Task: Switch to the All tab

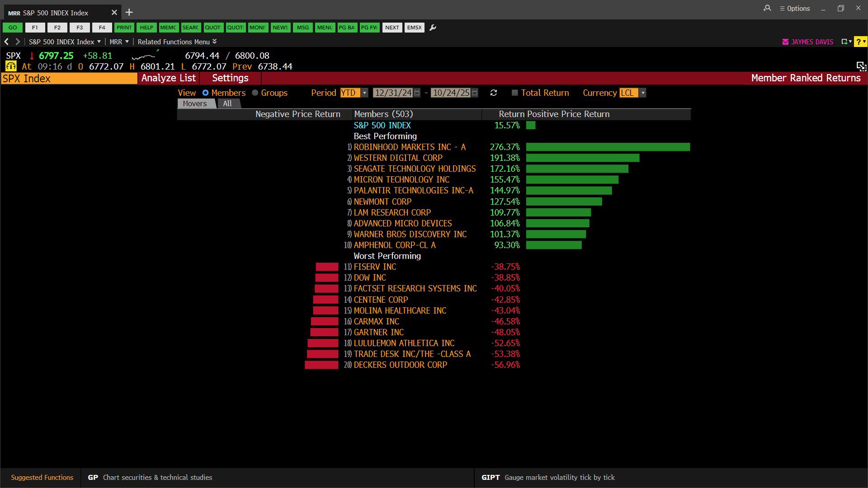Action: click(x=227, y=103)
